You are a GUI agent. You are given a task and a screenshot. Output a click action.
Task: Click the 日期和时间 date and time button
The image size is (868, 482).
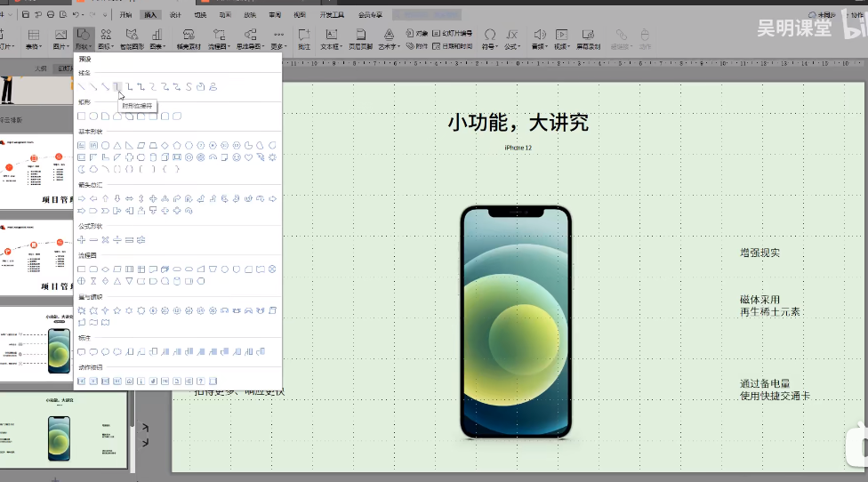[451, 45]
